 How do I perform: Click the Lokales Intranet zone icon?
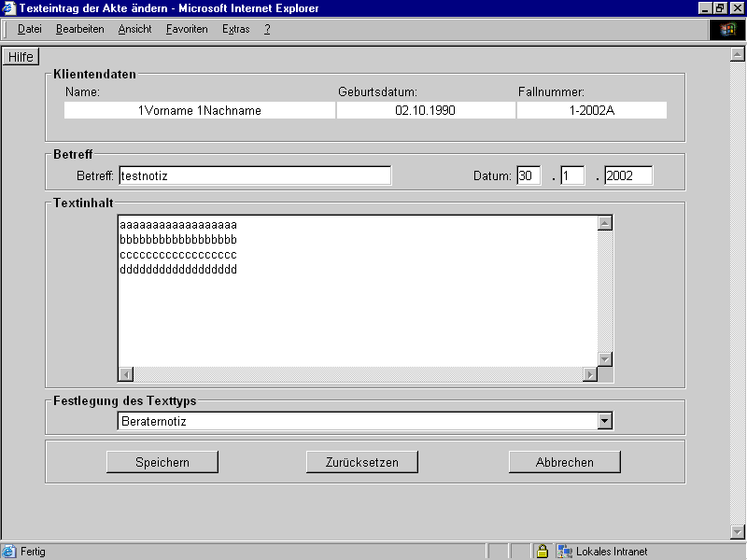(x=565, y=552)
